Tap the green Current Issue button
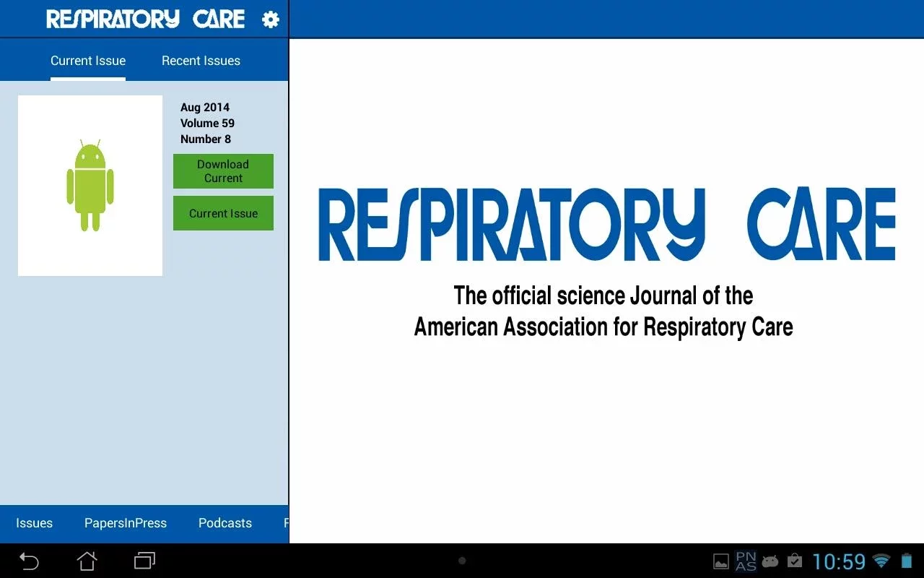This screenshot has width=924, height=578. point(223,213)
